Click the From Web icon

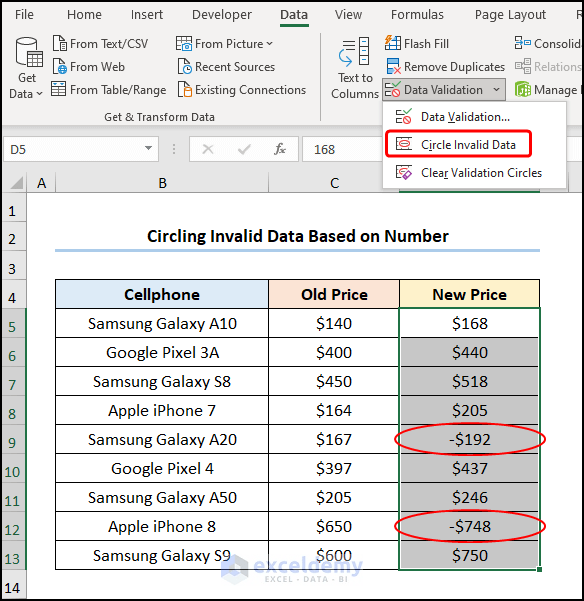click(x=59, y=66)
